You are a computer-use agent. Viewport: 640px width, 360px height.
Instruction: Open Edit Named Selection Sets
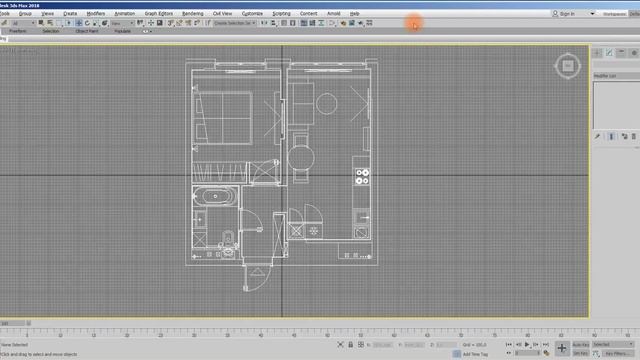[207, 23]
